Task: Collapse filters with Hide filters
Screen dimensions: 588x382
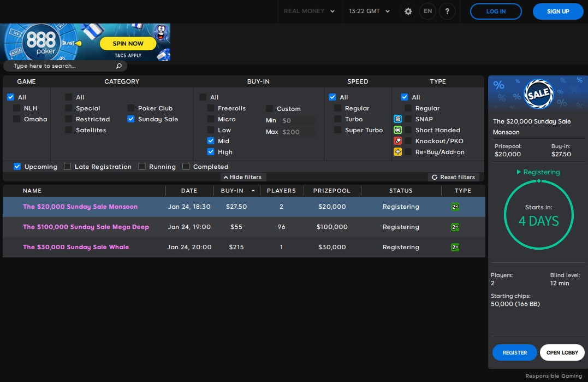Action: point(242,177)
